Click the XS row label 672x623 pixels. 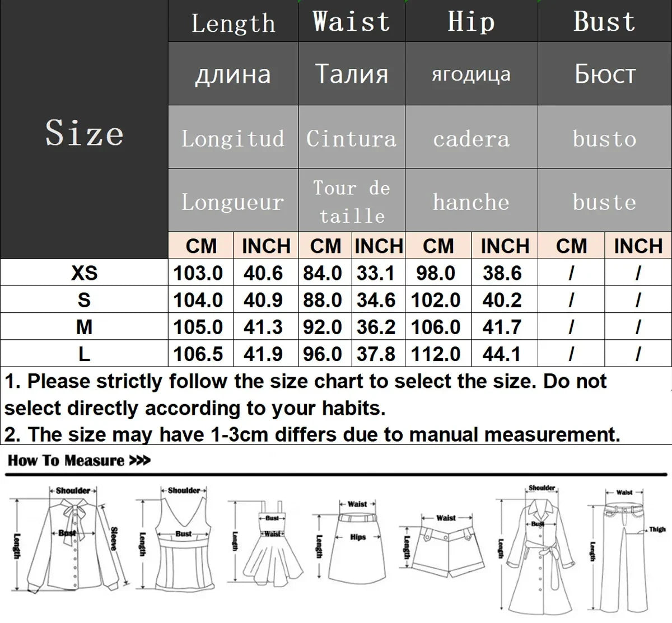(84, 273)
